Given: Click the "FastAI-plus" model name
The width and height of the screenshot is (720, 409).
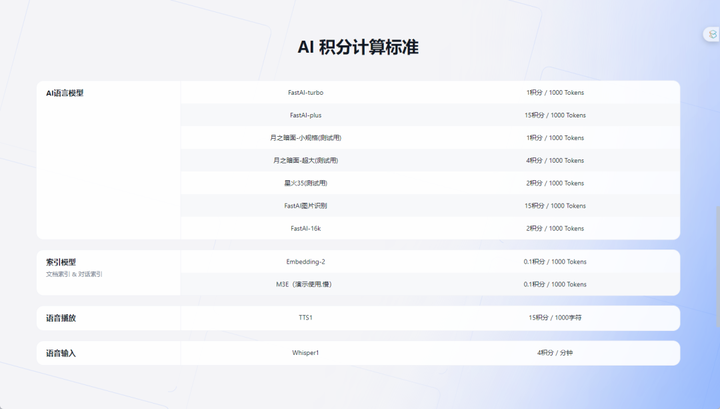Looking at the screenshot, I should 305,115.
